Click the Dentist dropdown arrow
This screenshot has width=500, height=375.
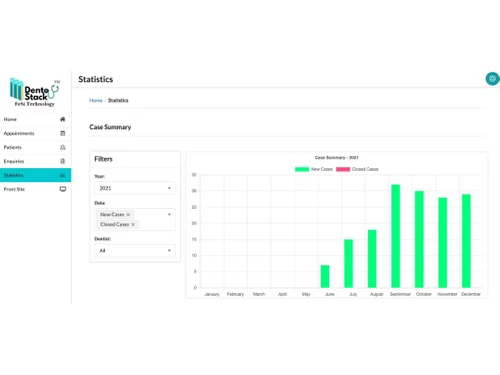pos(169,251)
